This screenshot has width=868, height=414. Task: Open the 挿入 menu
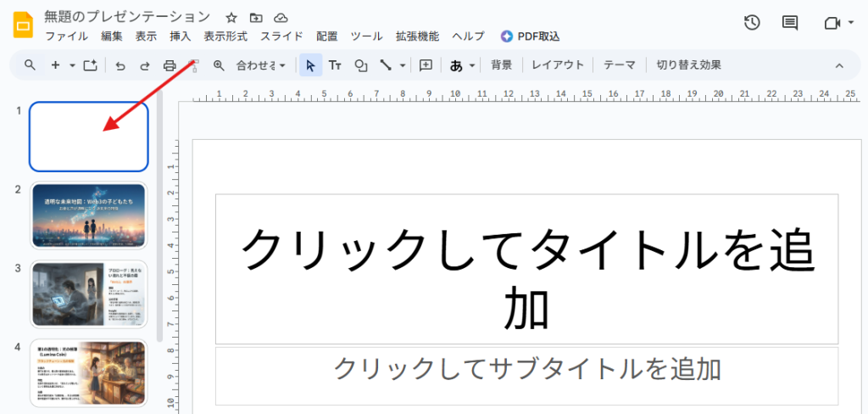pos(180,36)
